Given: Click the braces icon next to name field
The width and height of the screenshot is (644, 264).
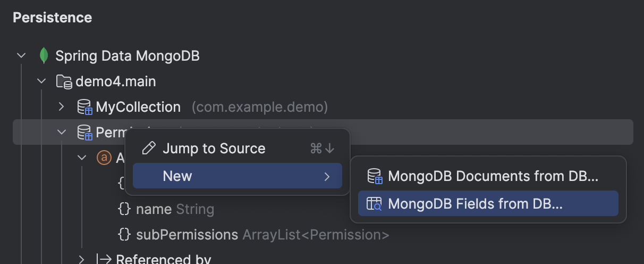Looking at the screenshot, I should click(124, 209).
